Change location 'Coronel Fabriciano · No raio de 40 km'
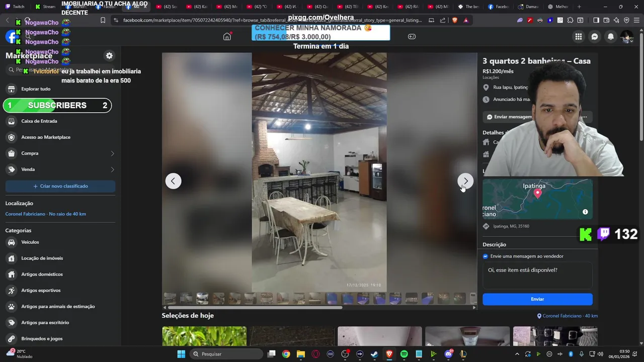Image resolution: width=644 pixels, height=362 pixels. click(x=45, y=214)
